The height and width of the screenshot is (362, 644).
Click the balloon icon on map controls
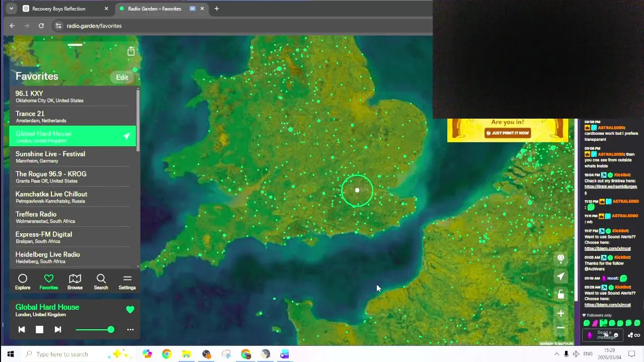560,258
